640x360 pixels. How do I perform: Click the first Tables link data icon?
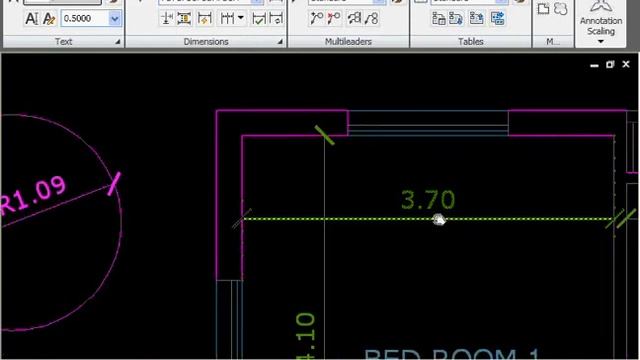438,18
